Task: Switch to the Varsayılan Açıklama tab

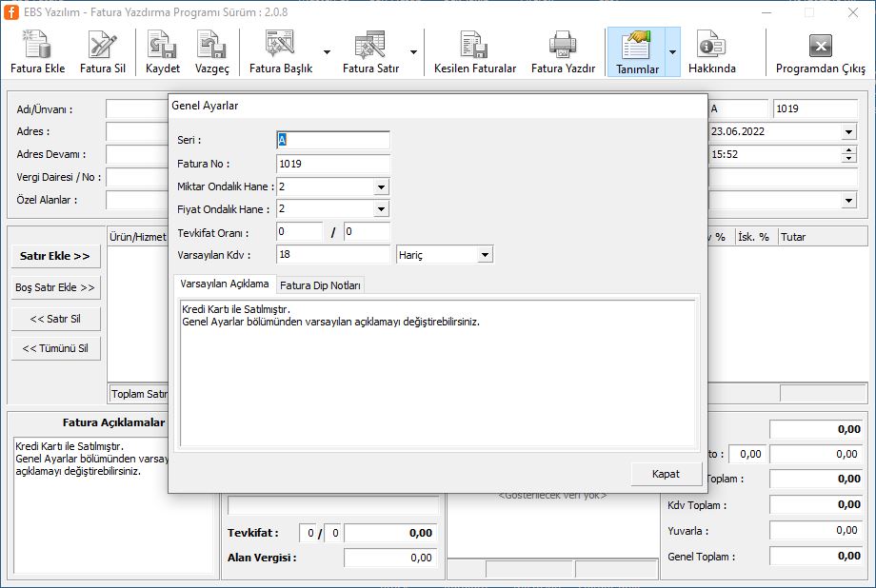Action: (225, 284)
